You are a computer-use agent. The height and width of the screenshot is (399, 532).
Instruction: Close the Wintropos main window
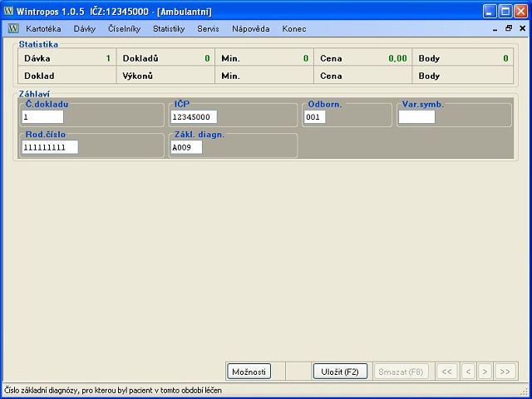[x=521, y=11]
